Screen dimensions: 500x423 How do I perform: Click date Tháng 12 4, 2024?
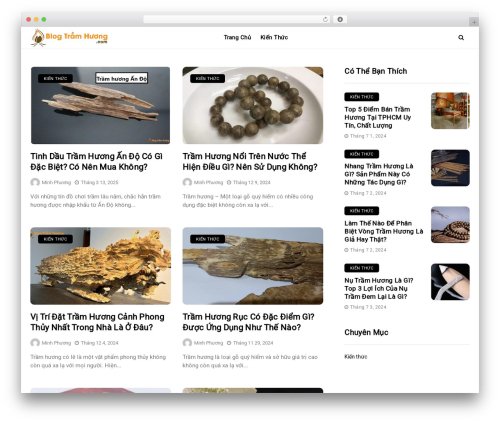[99, 343]
